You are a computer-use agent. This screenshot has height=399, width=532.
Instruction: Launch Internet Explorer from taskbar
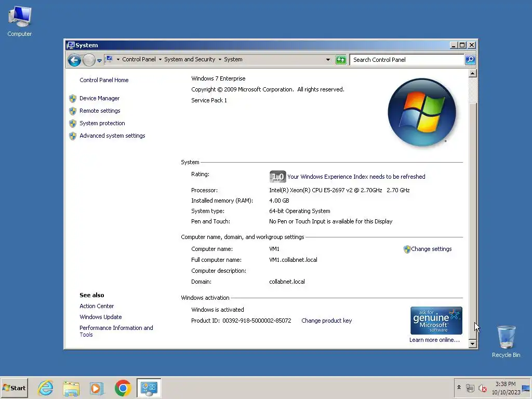46,388
